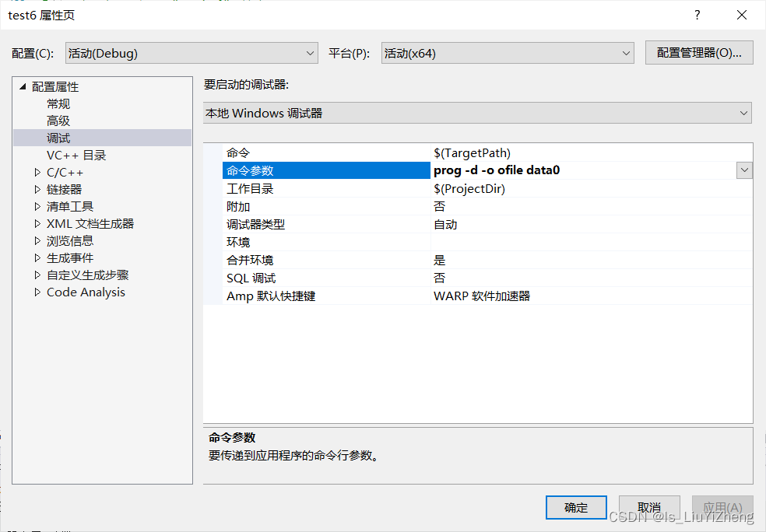Select the 自定义生成步骤 tree label

[x=87, y=275]
